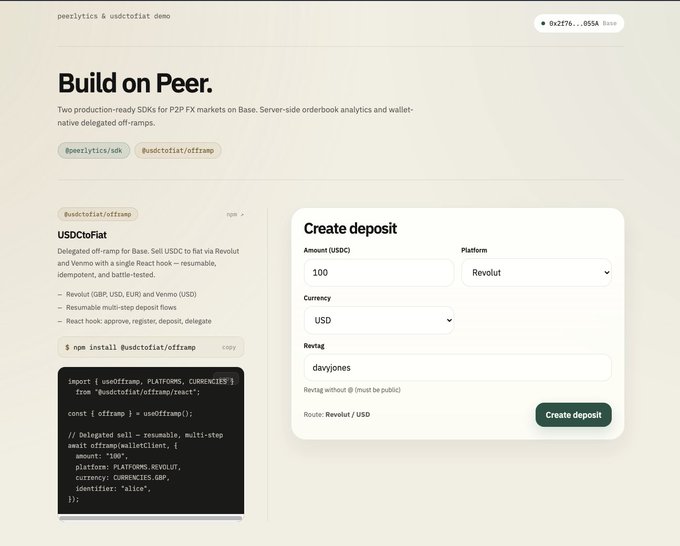
Task: Click the horizontal scrollbar under code block
Action: click(150, 518)
